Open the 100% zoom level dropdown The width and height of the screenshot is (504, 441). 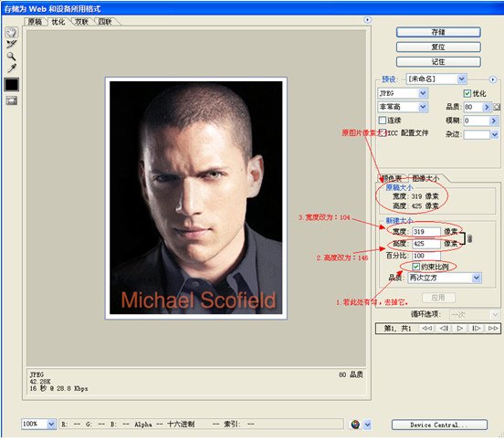pos(39,425)
